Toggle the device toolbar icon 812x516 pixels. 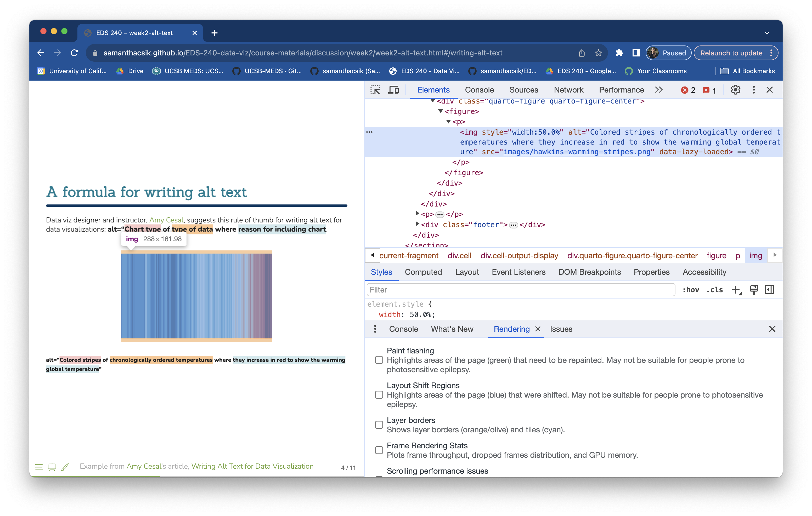coord(393,90)
